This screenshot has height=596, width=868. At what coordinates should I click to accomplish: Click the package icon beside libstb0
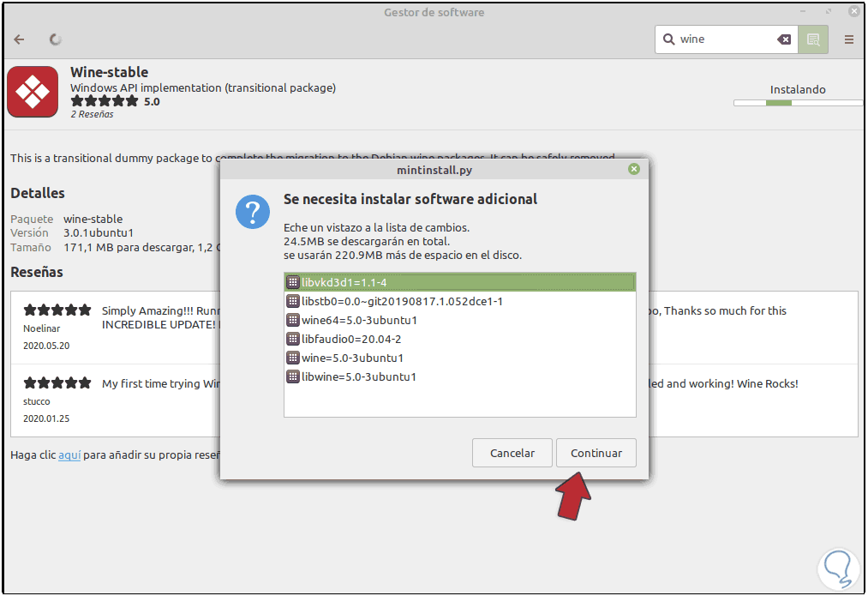pos(293,301)
